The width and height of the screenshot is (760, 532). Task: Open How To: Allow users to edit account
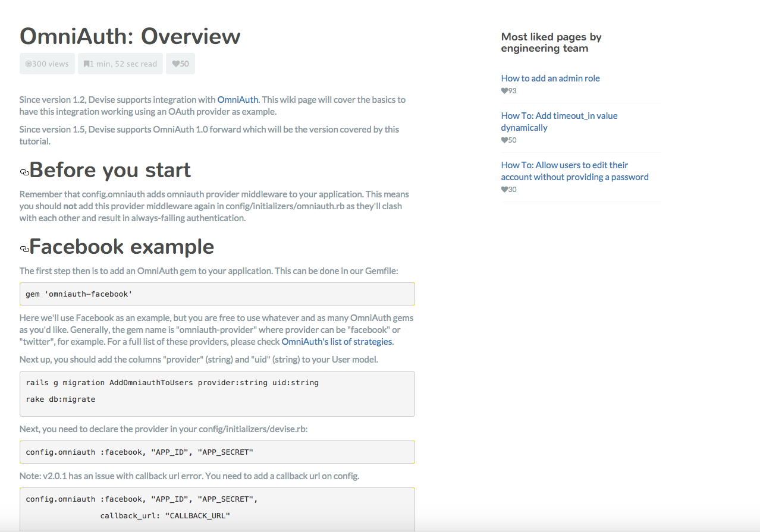(574, 171)
